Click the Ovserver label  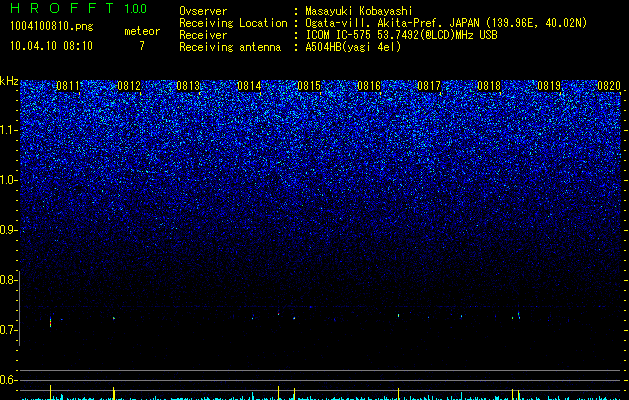coord(203,11)
